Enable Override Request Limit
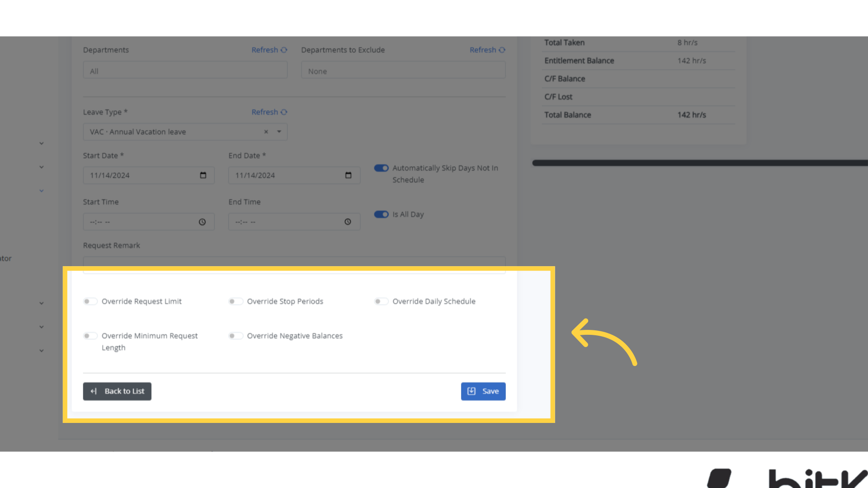 pos(90,301)
